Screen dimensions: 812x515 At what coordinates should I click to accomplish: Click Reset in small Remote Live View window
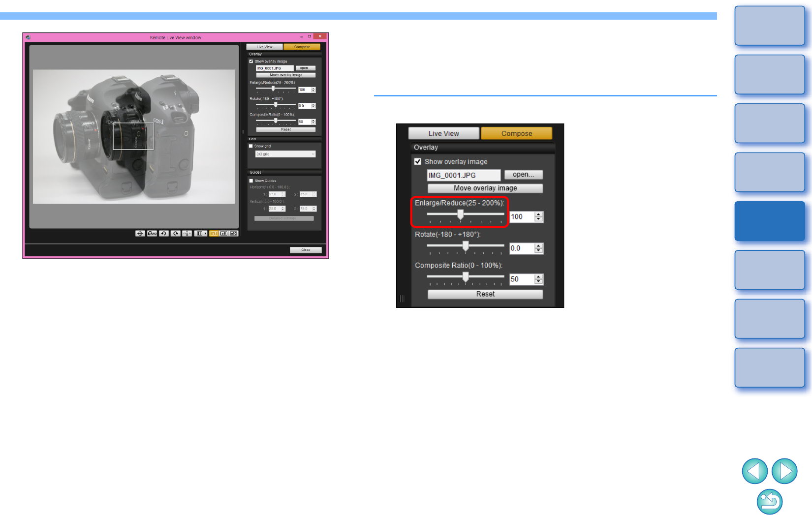286,129
